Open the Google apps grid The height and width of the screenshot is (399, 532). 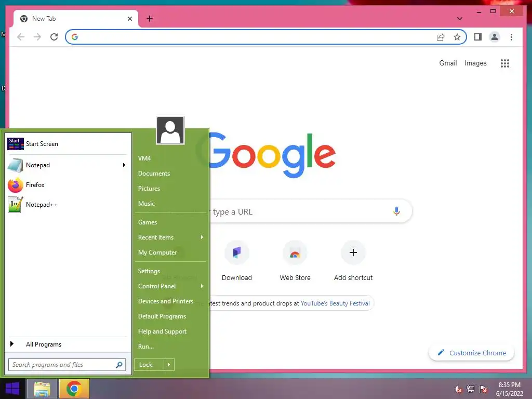pyautogui.click(x=505, y=63)
